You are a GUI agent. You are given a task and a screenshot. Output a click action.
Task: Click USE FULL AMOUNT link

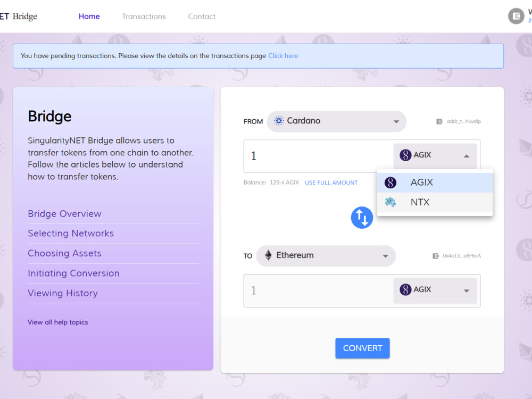pyautogui.click(x=331, y=182)
